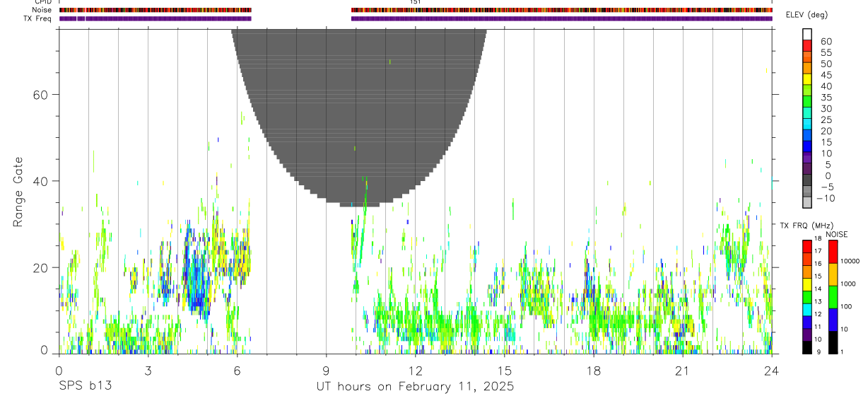Click the x-axis tick label 21
Viewport: 868px width, 401px height.
tap(683, 371)
